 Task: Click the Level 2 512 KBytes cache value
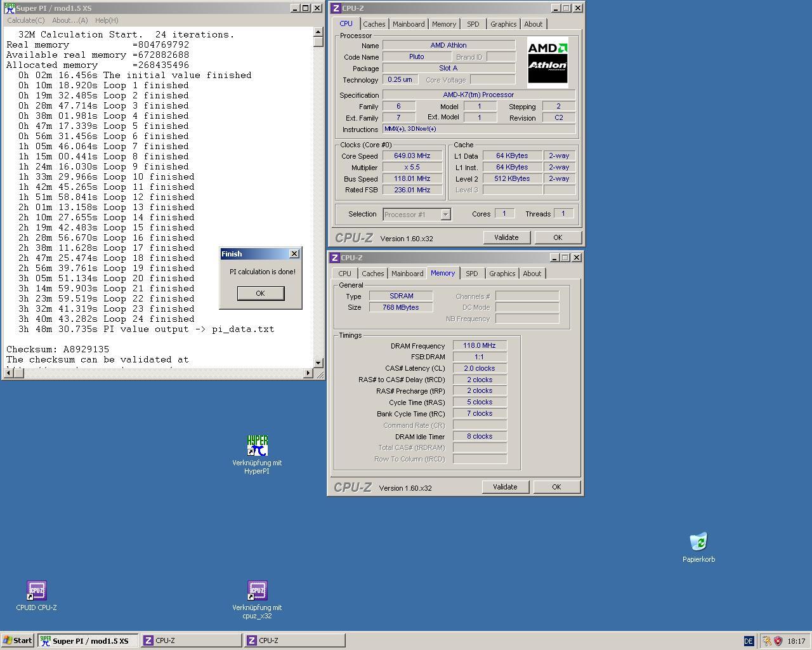(512, 178)
